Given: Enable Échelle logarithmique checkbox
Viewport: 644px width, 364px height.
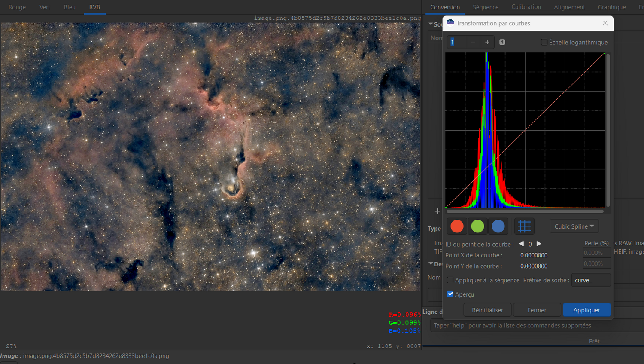Looking at the screenshot, I should [544, 42].
